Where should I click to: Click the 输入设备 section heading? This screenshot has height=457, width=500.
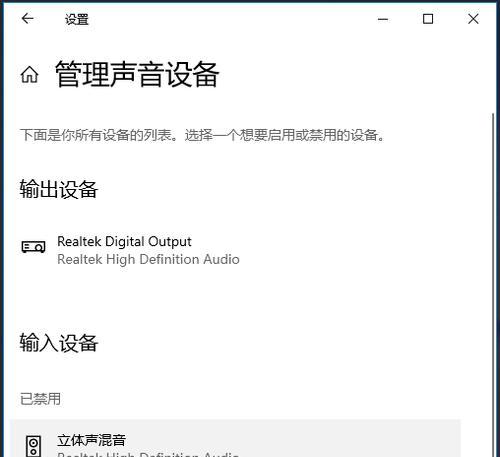58,342
